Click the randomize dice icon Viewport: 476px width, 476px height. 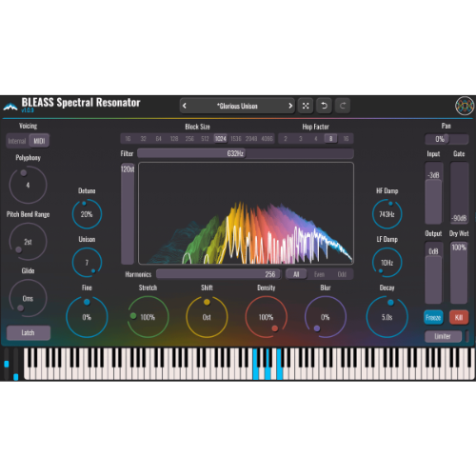[x=306, y=106]
